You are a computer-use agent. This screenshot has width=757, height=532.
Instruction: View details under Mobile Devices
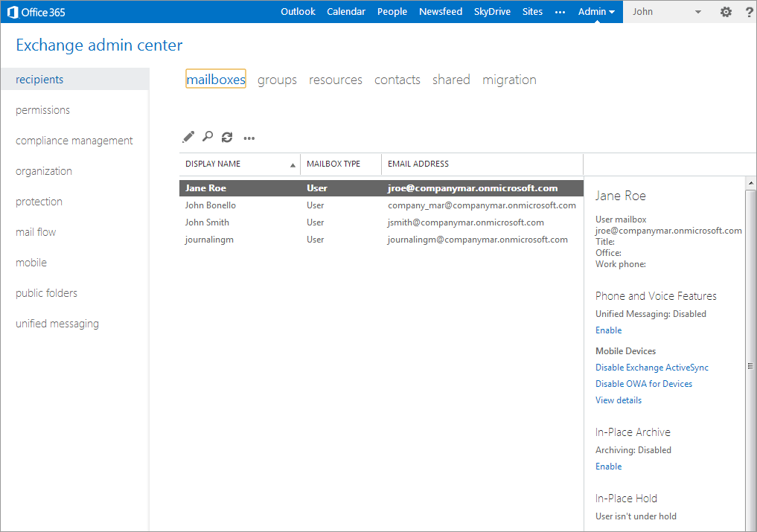point(618,400)
